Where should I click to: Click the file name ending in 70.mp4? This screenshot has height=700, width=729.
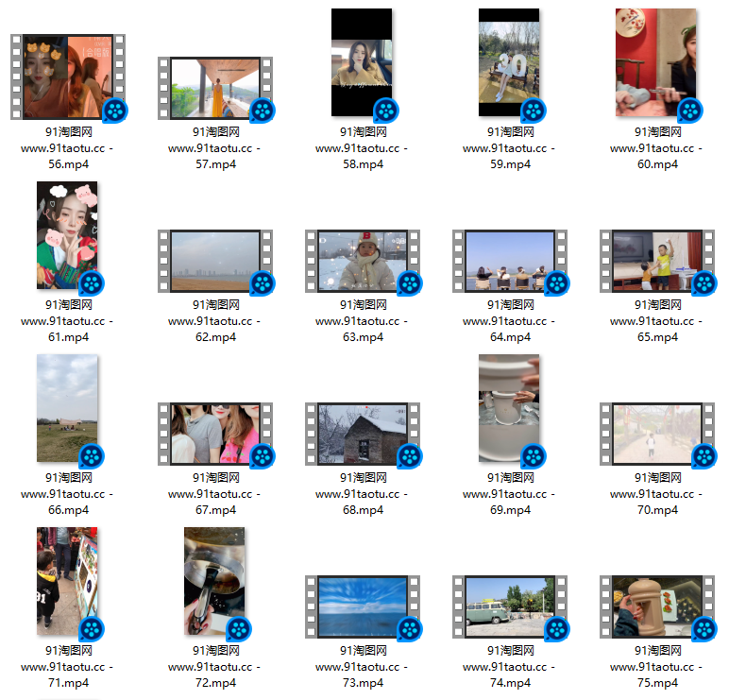click(x=657, y=494)
